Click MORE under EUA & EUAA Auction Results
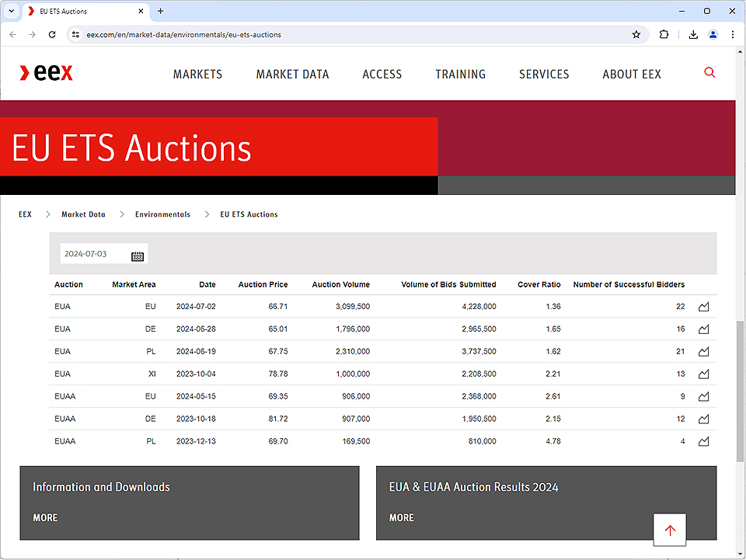Image resolution: width=746 pixels, height=560 pixels. (x=401, y=518)
